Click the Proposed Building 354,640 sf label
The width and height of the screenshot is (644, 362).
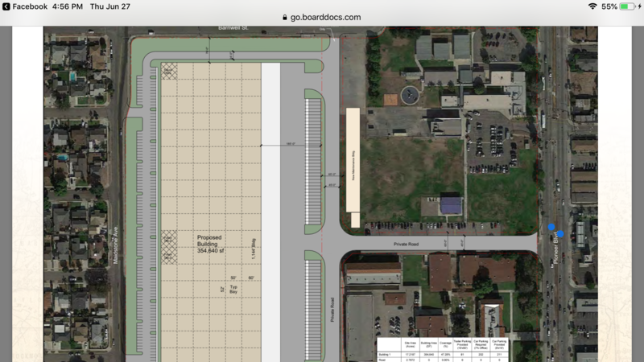(215, 244)
